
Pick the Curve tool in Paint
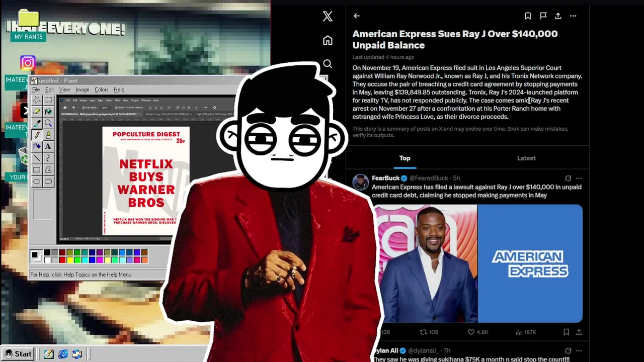(48, 158)
